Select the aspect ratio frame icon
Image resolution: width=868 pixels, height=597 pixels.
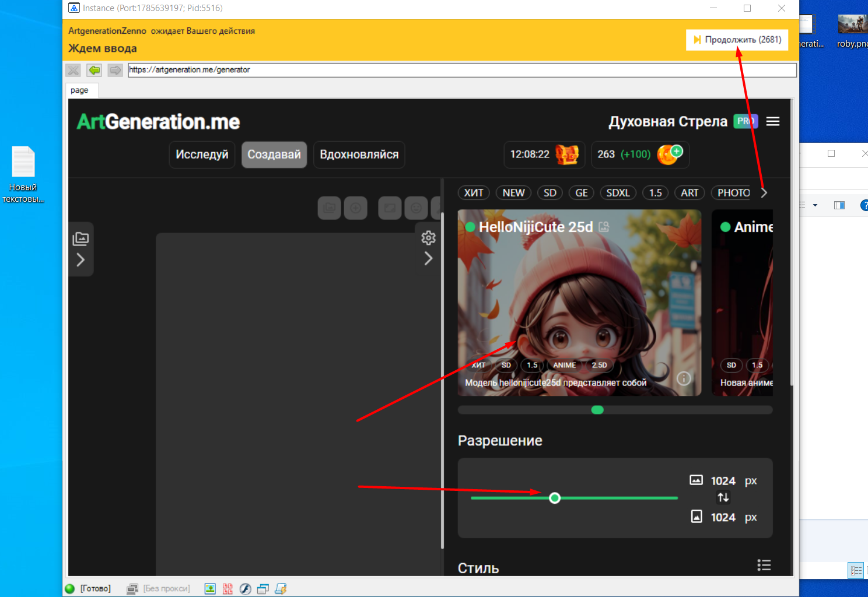point(389,208)
